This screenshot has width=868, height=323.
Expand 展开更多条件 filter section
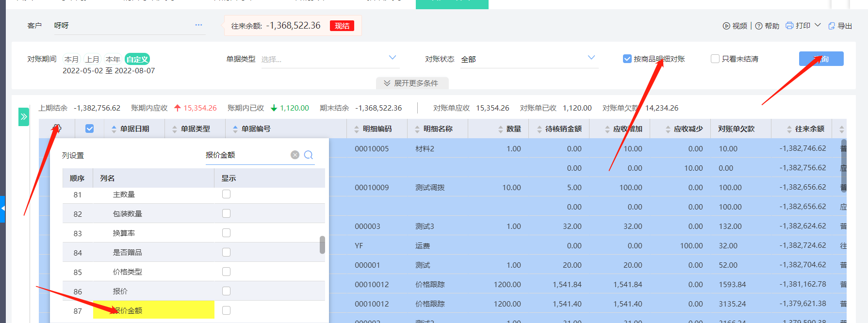[412, 83]
